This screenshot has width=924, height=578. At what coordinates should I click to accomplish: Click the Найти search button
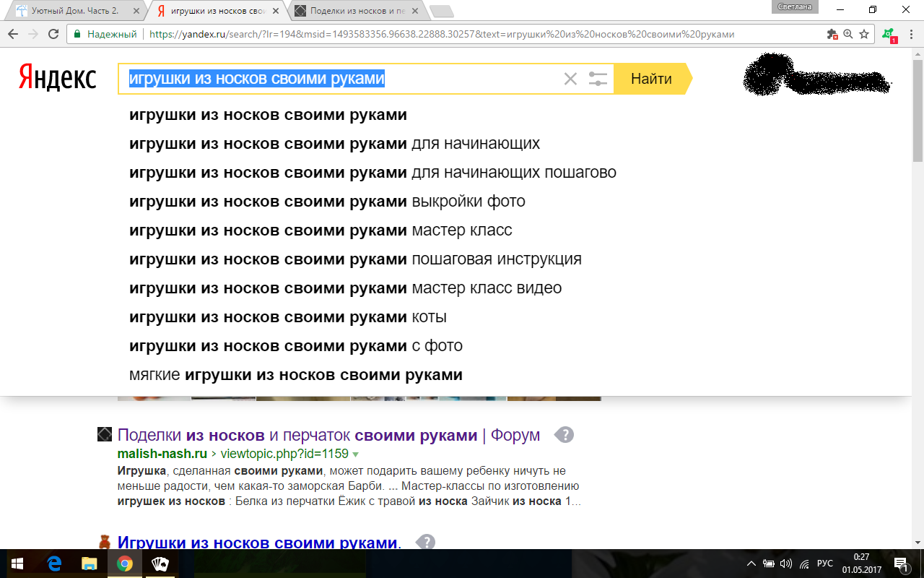[x=652, y=79]
